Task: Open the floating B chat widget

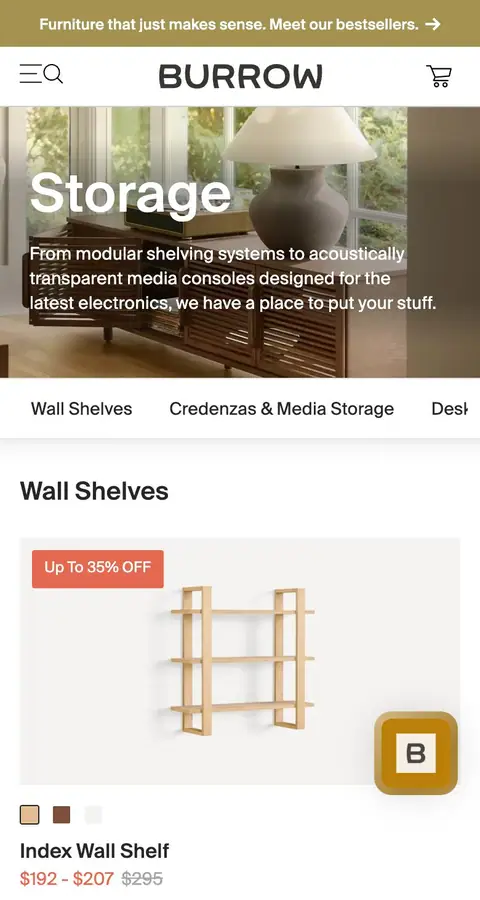Action: click(x=416, y=752)
